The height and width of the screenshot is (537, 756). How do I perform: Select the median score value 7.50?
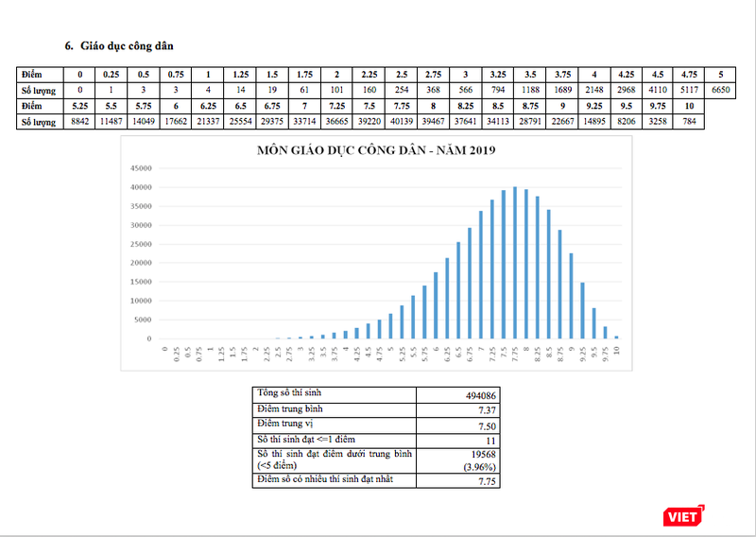(x=484, y=424)
